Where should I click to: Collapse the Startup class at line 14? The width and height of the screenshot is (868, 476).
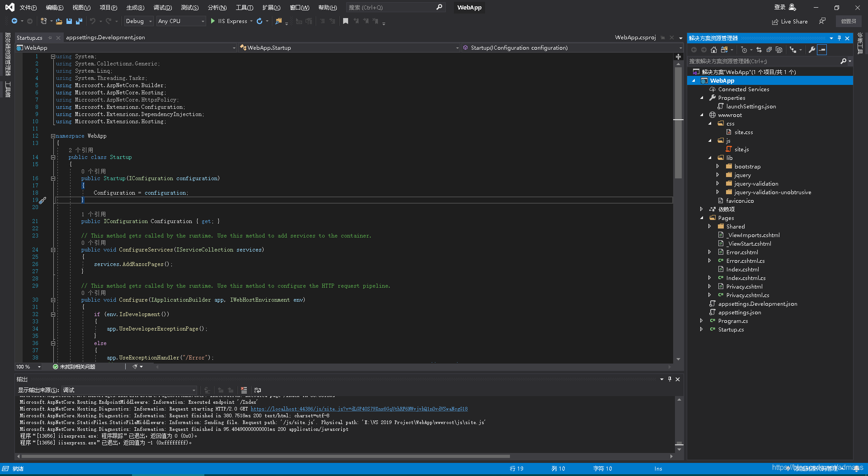point(53,157)
